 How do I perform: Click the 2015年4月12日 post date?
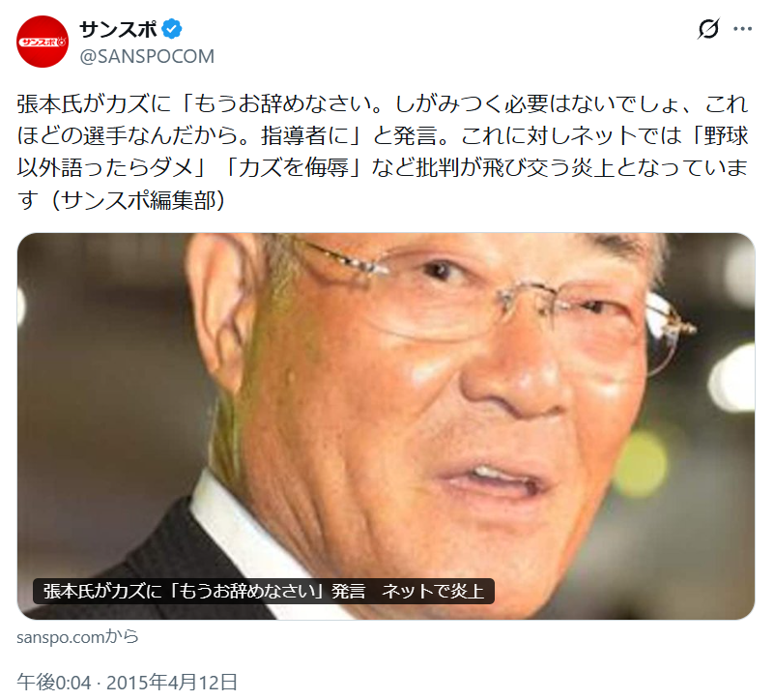coord(172,683)
